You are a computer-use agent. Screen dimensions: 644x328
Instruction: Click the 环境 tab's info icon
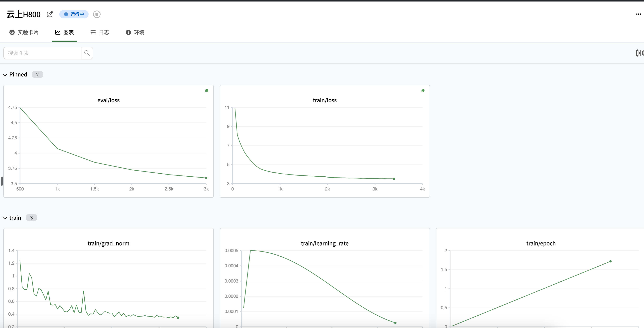[128, 32]
